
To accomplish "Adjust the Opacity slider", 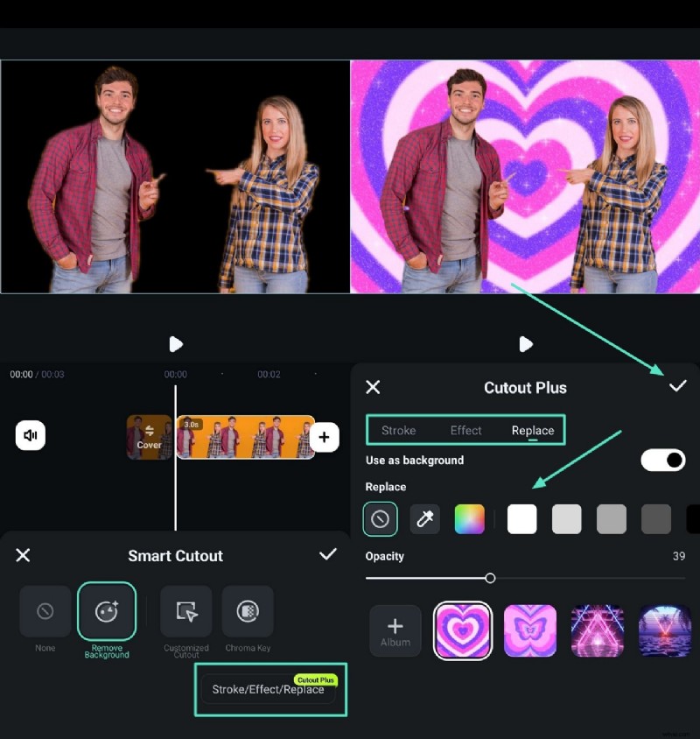I will (490, 578).
